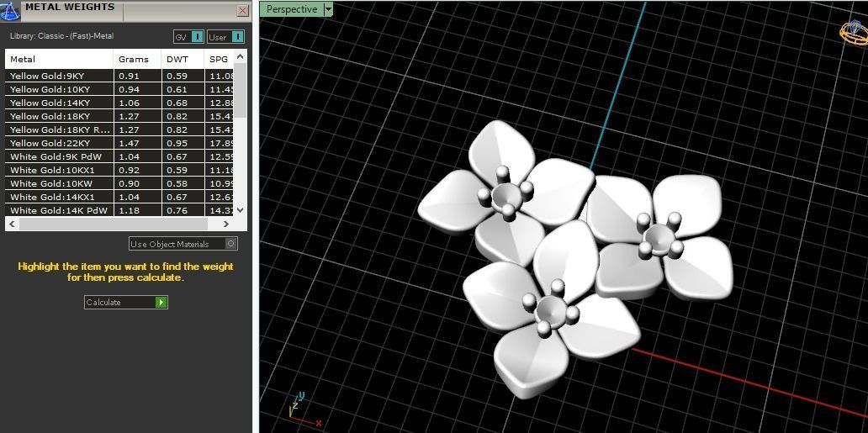Toggle the User library switch
The height and width of the screenshot is (433, 868).
[226, 37]
